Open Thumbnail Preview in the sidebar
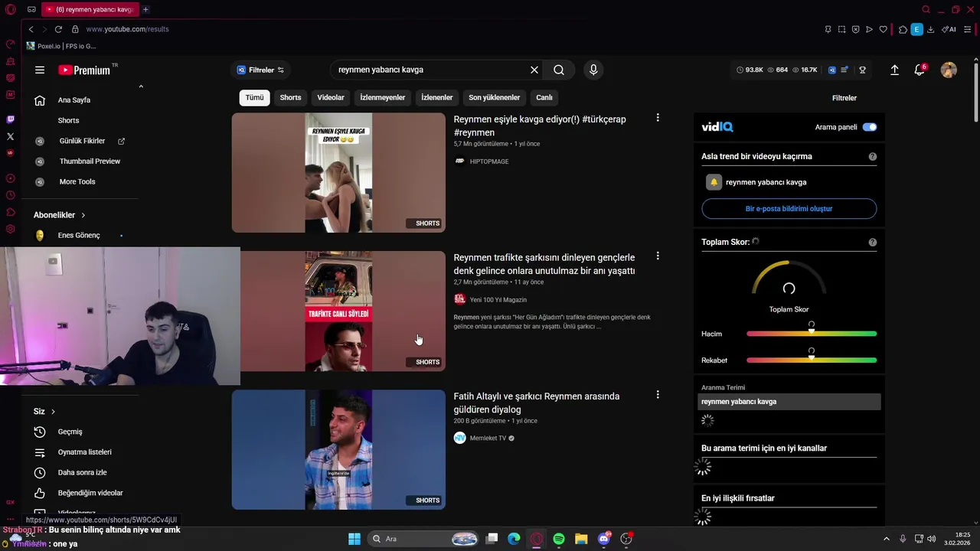The width and height of the screenshot is (980, 551). (x=90, y=161)
